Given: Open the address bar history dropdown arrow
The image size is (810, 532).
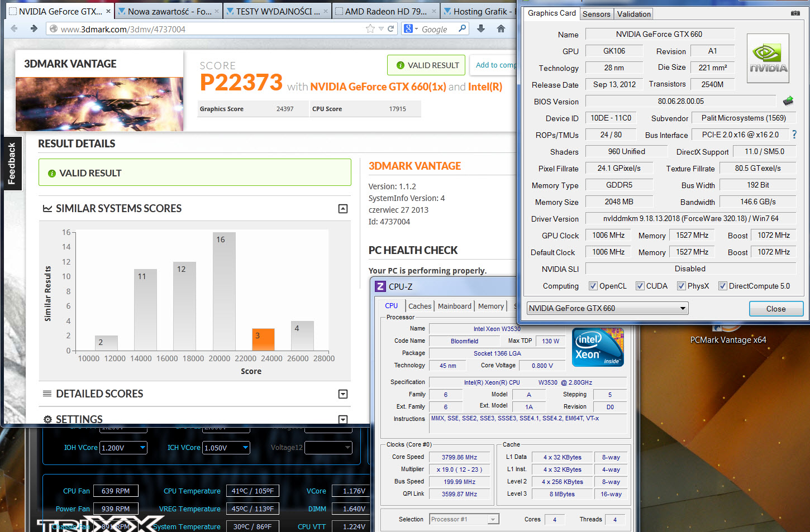Looking at the screenshot, I should tap(381, 28).
